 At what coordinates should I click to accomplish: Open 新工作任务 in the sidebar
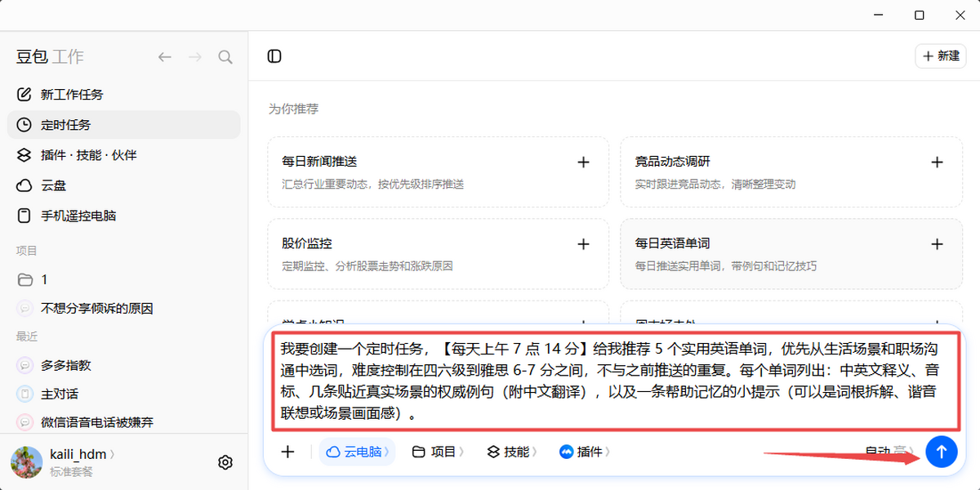[123, 95]
